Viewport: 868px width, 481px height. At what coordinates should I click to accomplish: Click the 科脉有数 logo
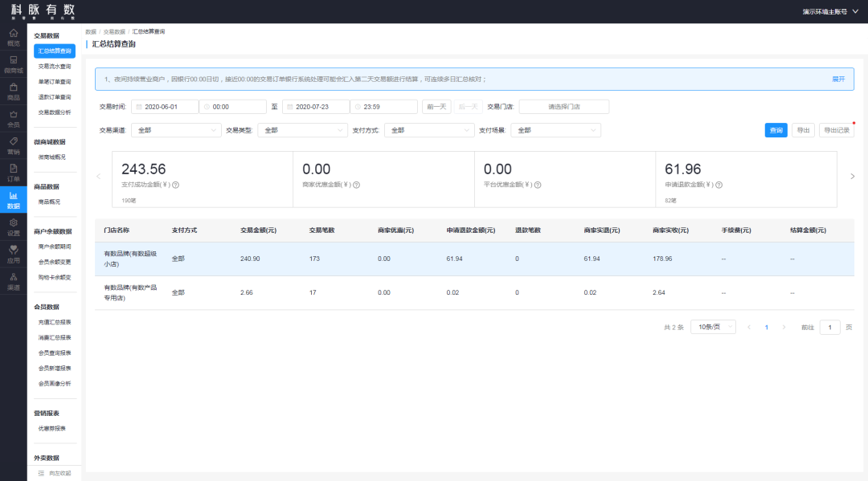tap(43, 11)
